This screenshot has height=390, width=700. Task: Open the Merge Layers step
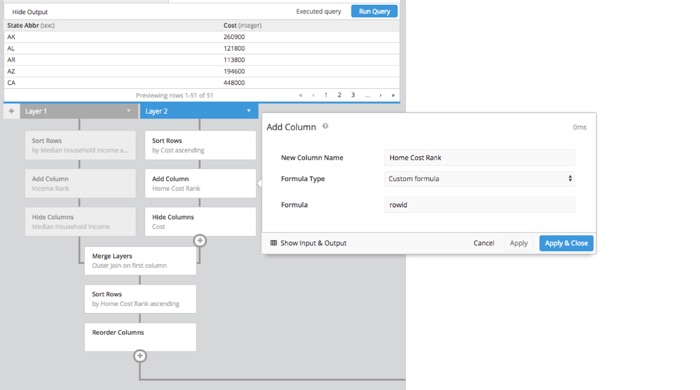pos(140,261)
